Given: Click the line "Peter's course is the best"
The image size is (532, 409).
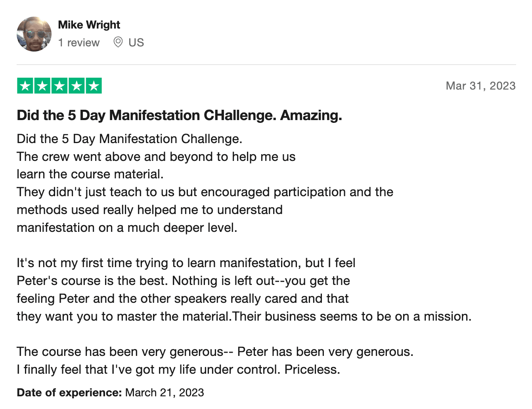Looking at the screenshot, I should click(x=183, y=281).
